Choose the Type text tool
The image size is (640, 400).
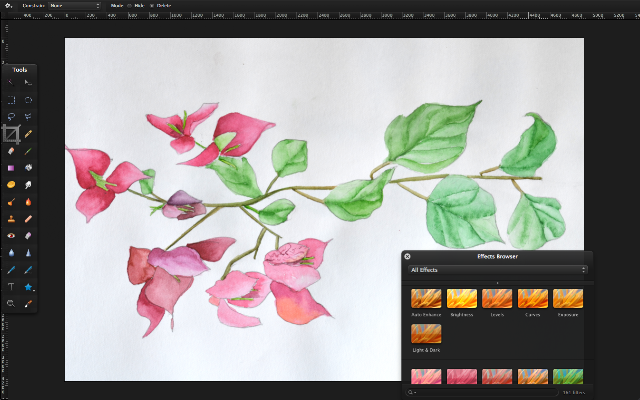11,287
